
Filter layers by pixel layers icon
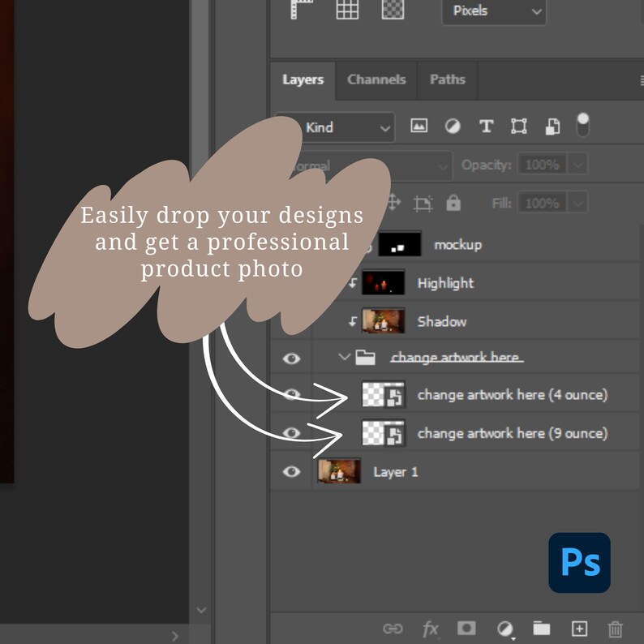pyautogui.click(x=419, y=126)
